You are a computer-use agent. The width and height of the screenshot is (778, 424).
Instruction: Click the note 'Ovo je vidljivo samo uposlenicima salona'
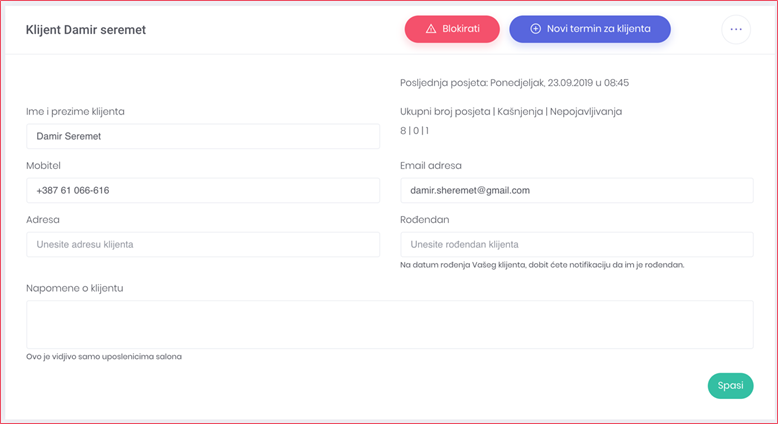[x=104, y=357]
